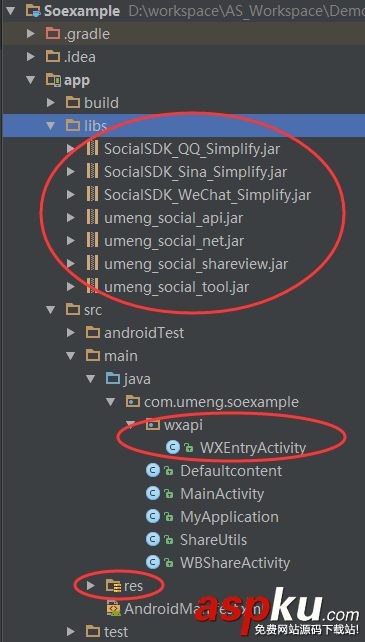Collapse the libs folder arrow
365x642 pixels.
[x=50, y=126]
